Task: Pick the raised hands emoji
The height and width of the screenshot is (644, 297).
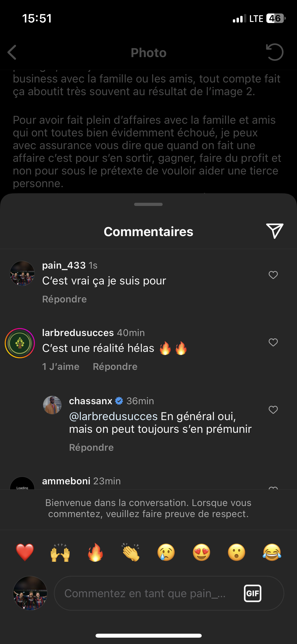Action: pyautogui.click(x=60, y=552)
